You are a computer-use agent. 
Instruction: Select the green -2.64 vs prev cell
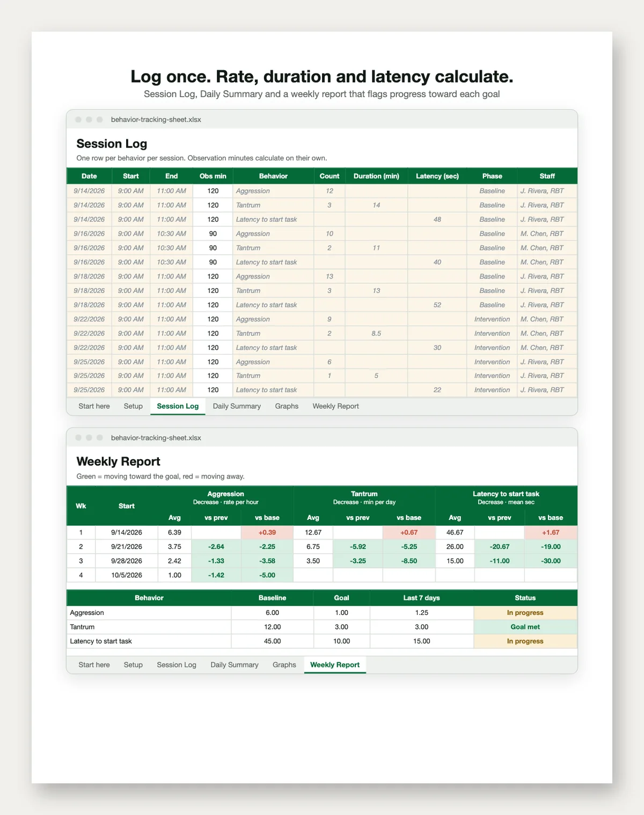(x=216, y=547)
